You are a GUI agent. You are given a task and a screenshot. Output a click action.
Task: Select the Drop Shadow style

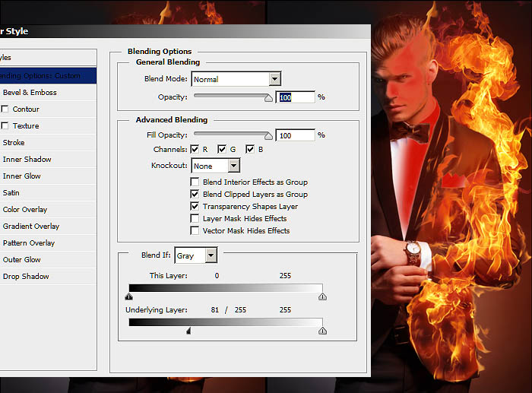coord(26,277)
